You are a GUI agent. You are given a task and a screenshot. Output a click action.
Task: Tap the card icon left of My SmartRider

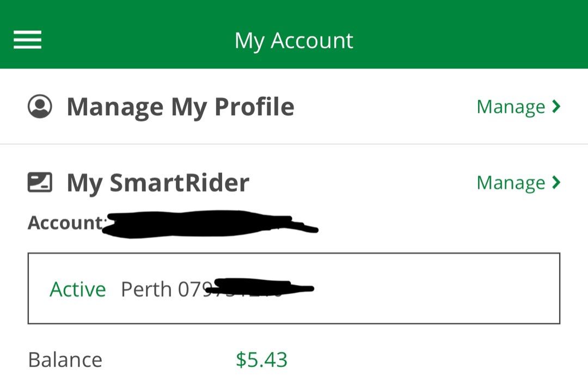tap(40, 182)
